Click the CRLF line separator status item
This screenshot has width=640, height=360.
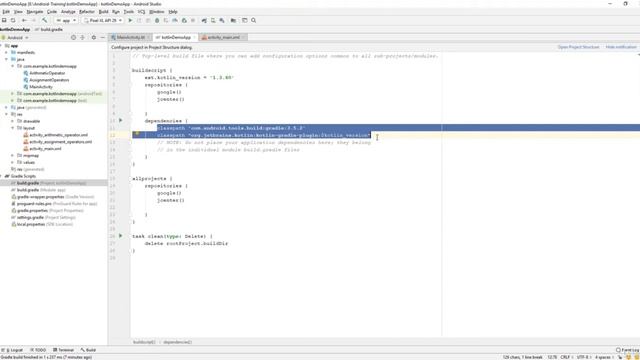(566, 357)
